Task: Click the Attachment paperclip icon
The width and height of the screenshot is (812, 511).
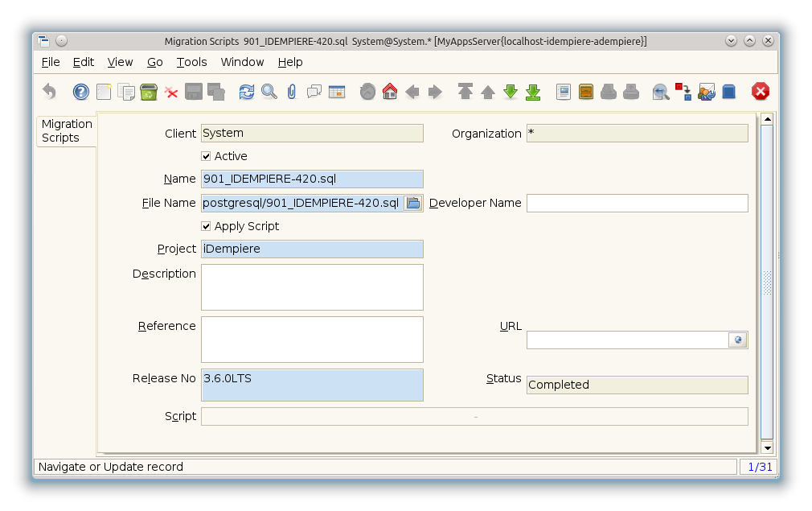Action: point(291,92)
